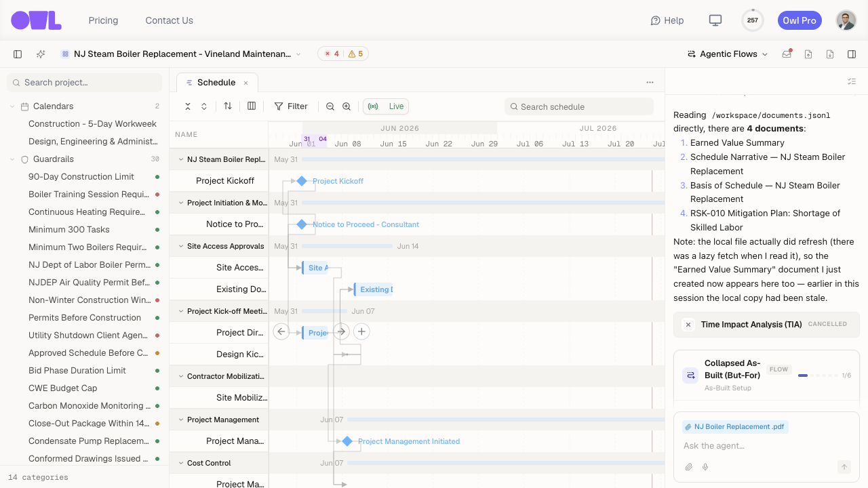
Task: Click the Collapsed As-Built flow icon
Action: click(690, 375)
